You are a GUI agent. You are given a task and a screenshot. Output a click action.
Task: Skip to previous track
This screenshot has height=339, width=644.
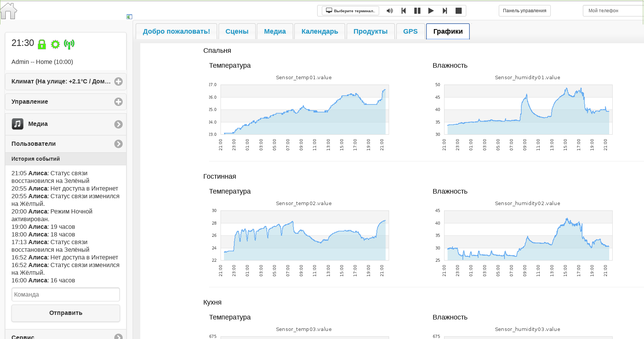pos(404,11)
